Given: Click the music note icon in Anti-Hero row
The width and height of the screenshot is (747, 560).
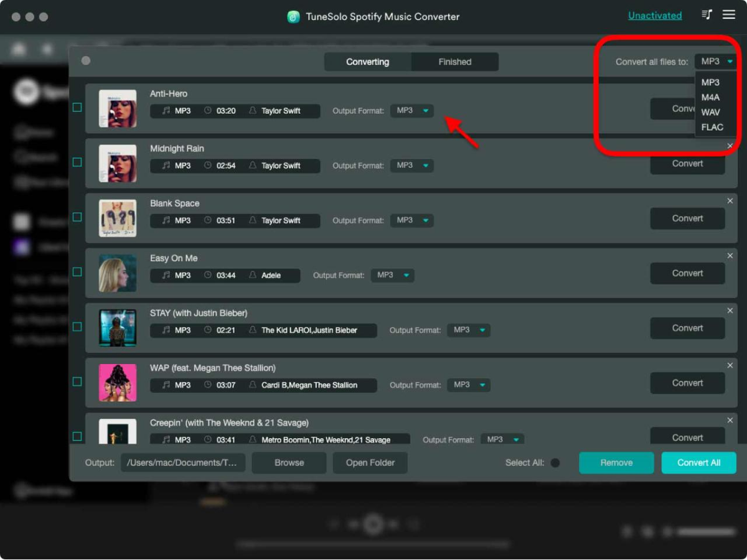Looking at the screenshot, I should coord(166,111).
